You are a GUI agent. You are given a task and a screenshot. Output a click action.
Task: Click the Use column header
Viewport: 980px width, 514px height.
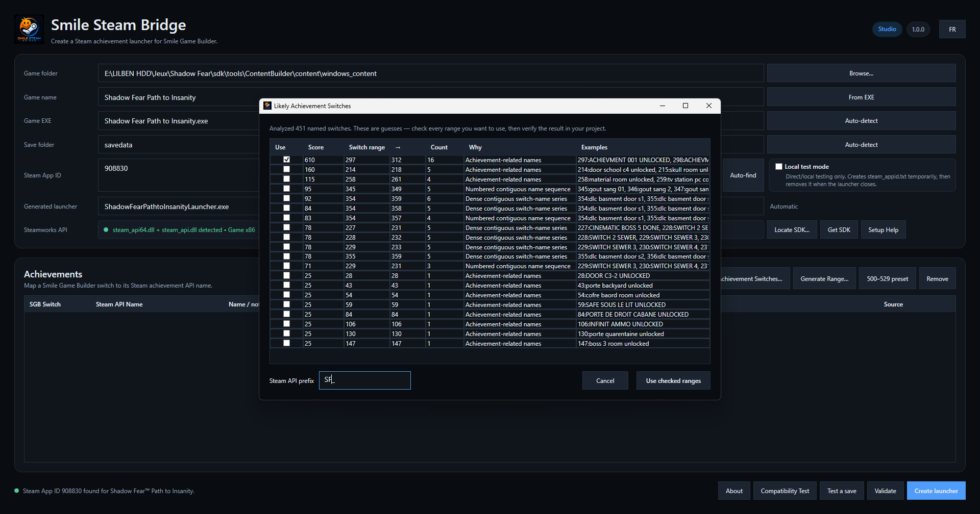tap(280, 147)
